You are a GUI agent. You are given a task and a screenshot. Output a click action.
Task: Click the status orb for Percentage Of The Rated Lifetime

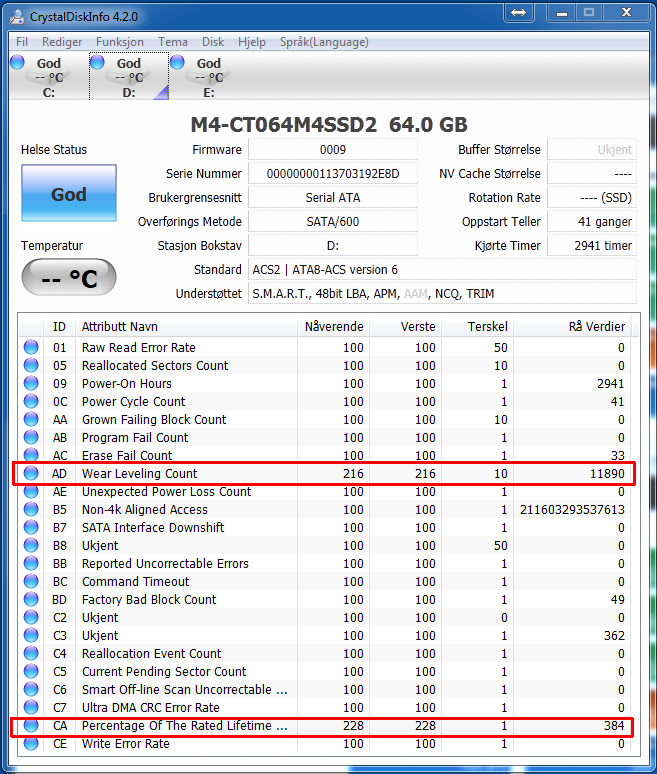(31, 725)
